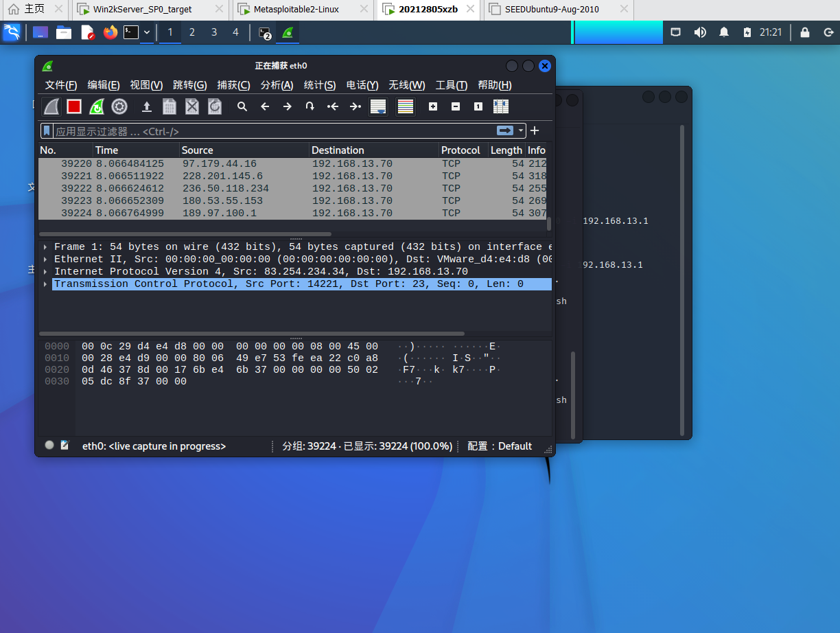Select packet 39224 from 189.97.100.1

point(292,213)
